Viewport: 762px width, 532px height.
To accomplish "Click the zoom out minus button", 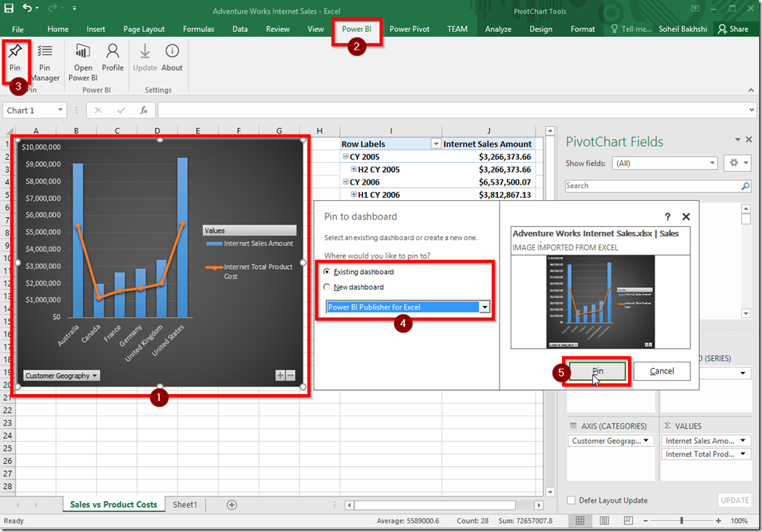I will click(646, 520).
